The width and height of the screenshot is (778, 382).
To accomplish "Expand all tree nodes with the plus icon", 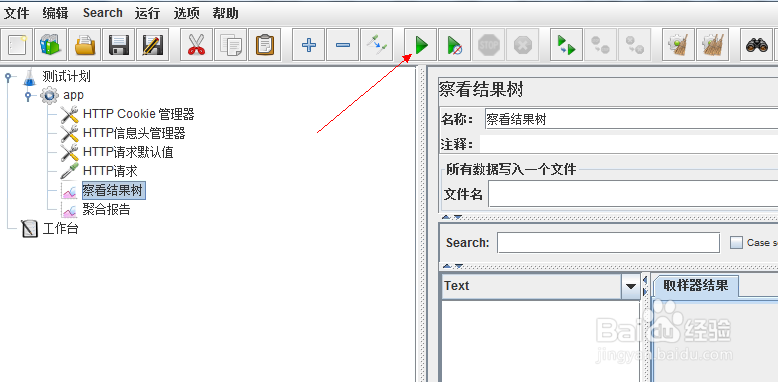I will (309, 45).
